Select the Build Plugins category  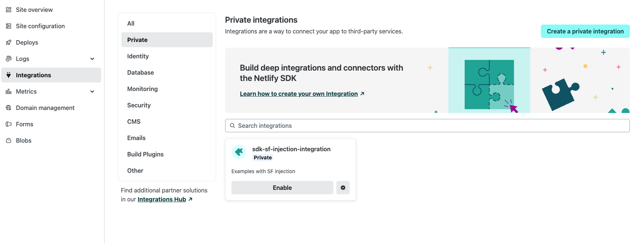click(x=167, y=154)
